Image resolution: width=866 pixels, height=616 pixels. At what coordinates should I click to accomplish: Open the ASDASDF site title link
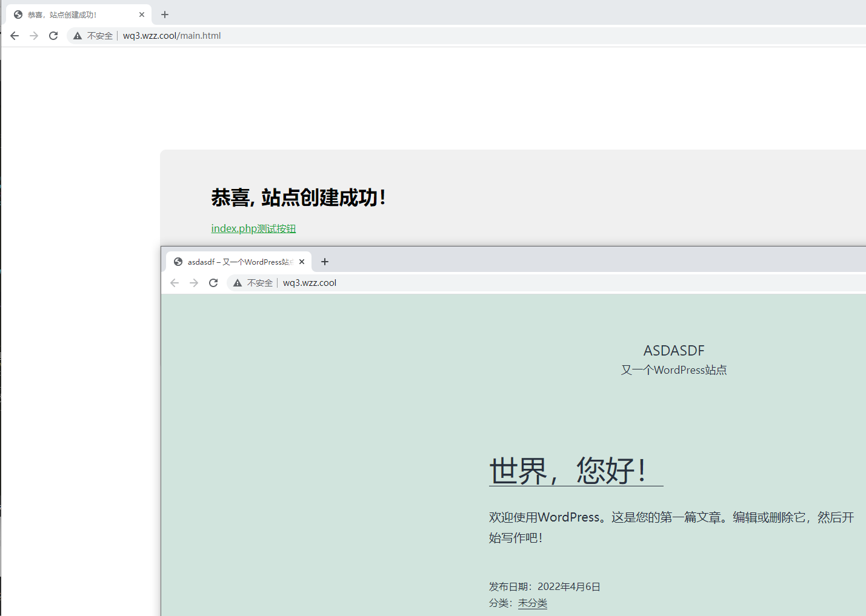point(674,351)
